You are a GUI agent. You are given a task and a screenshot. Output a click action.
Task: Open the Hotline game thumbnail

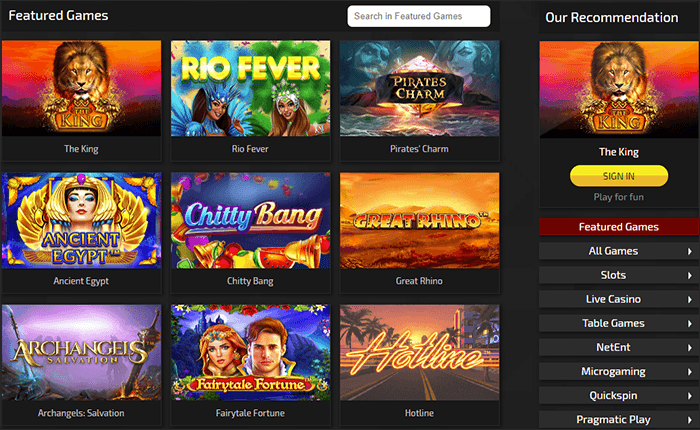tap(420, 352)
